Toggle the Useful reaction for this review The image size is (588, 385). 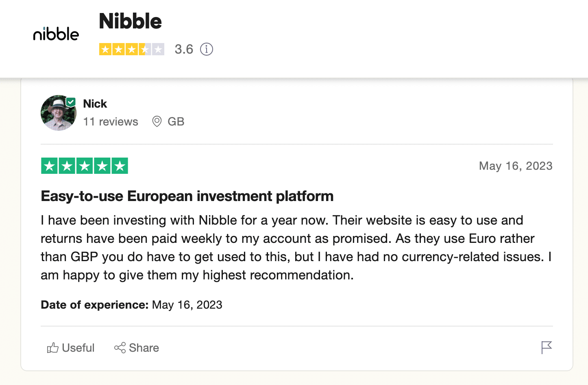(70, 348)
